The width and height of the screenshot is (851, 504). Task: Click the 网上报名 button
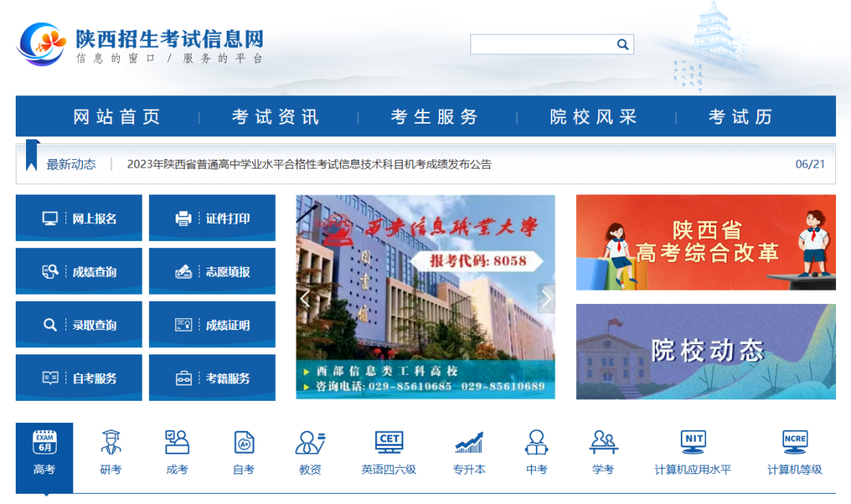(x=79, y=218)
